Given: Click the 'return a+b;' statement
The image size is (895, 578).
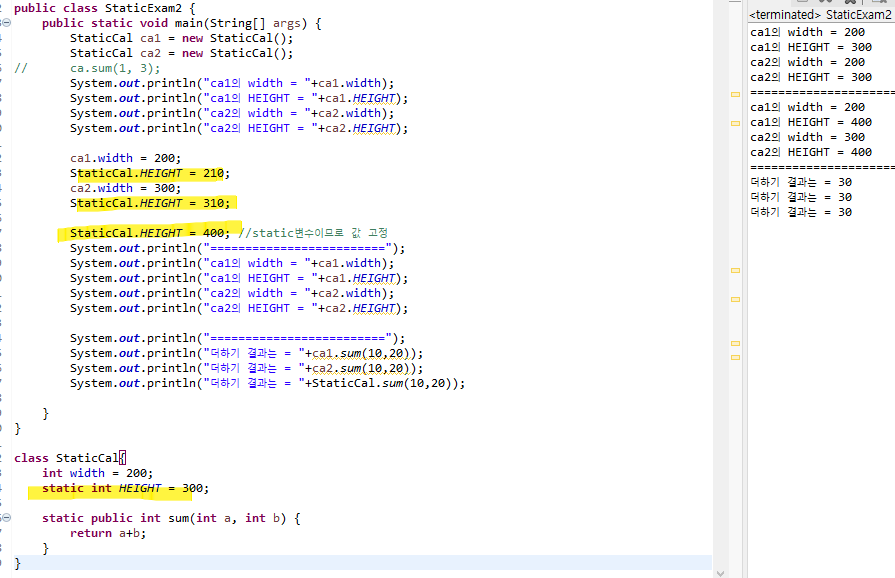Looking at the screenshot, I should click(108, 533).
